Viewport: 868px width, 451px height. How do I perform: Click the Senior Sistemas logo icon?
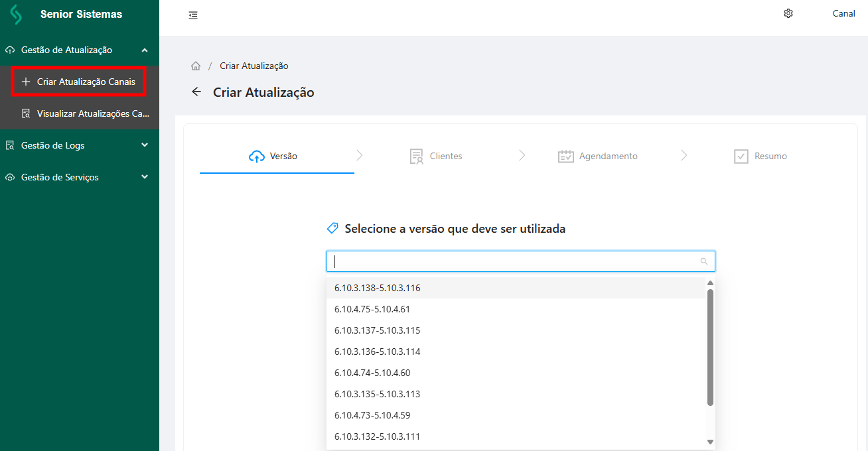15,15
